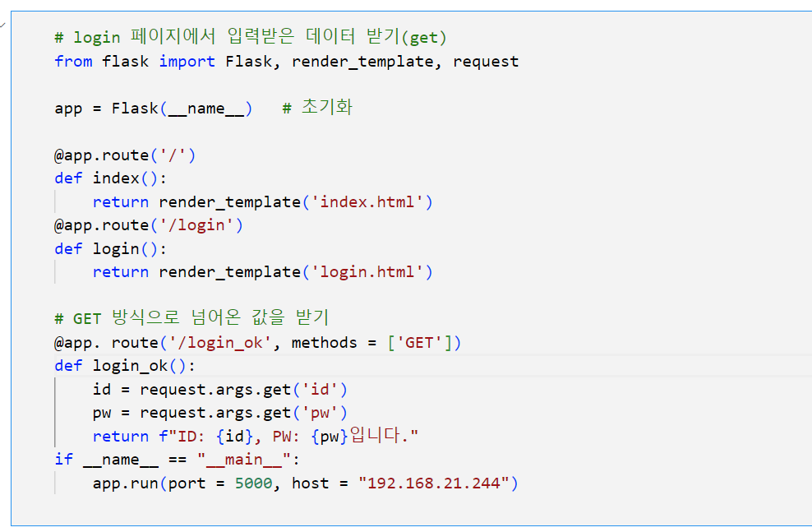
Task: Click the '# GET 방식으로' comment line
Action: pyautogui.click(x=191, y=317)
